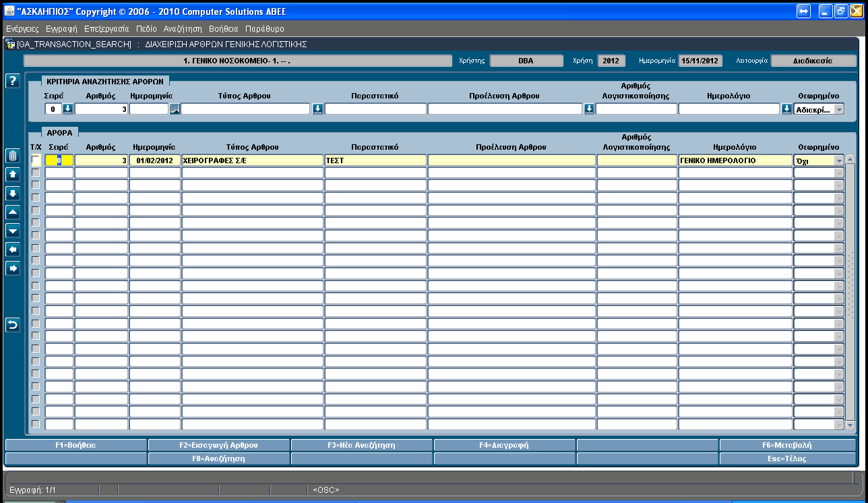Select ΤΕΣΤ cell in Παραστατικό column

point(375,160)
